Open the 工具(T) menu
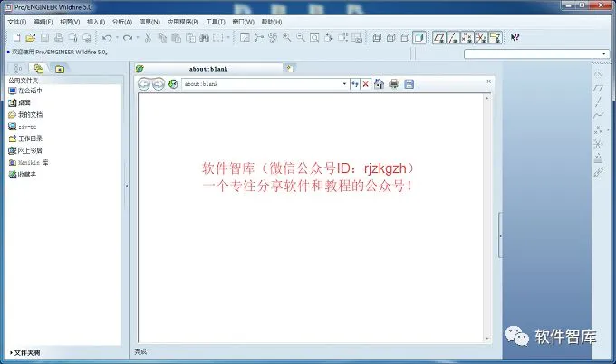Viewport: 616px width, 364px height. click(x=216, y=22)
